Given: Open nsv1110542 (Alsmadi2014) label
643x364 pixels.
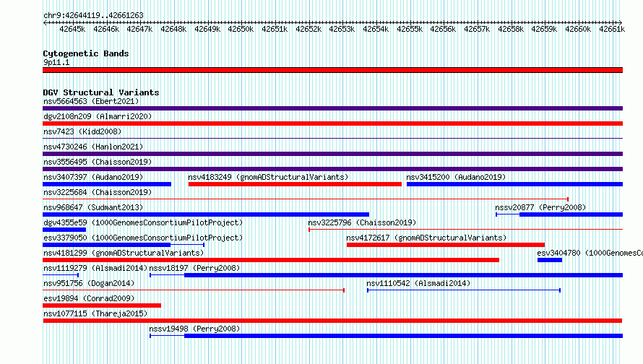Looking at the screenshot, I should (x=418, y=283).
